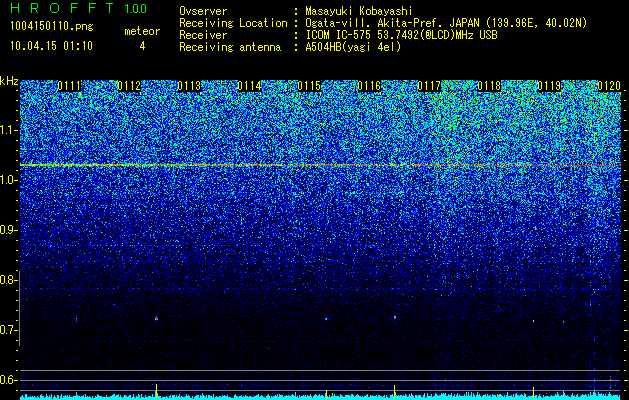Image resolution: width=629 pixels, height=400 pixels.
Task: Click the 0.8 frequency axis label
Action: (8, 280)
